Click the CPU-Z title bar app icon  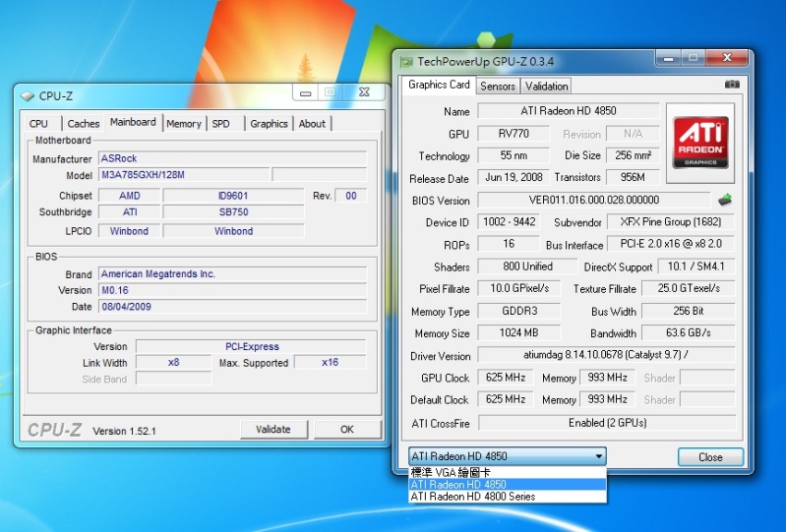28,96
